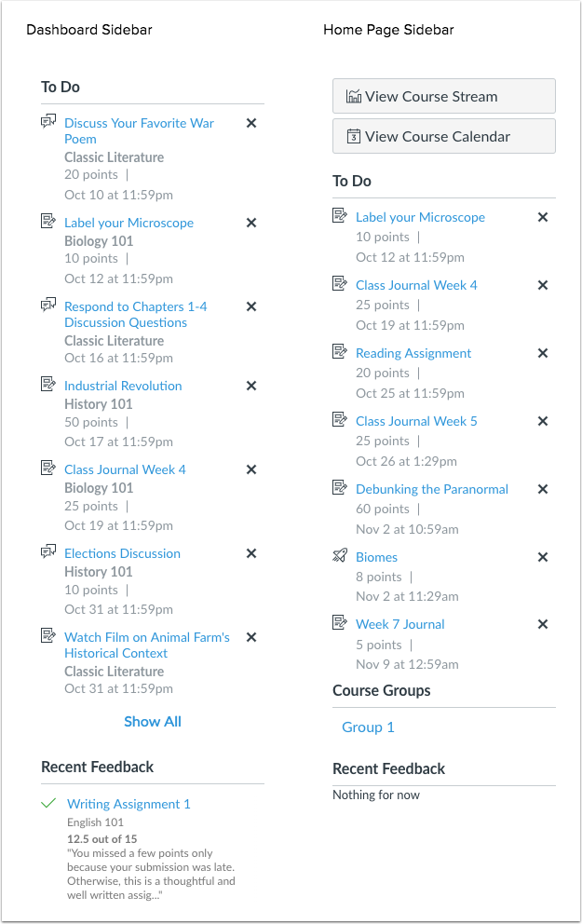582x924 pixels.
Task: Click the View Course Calendar button
Action: pos(444,136)
